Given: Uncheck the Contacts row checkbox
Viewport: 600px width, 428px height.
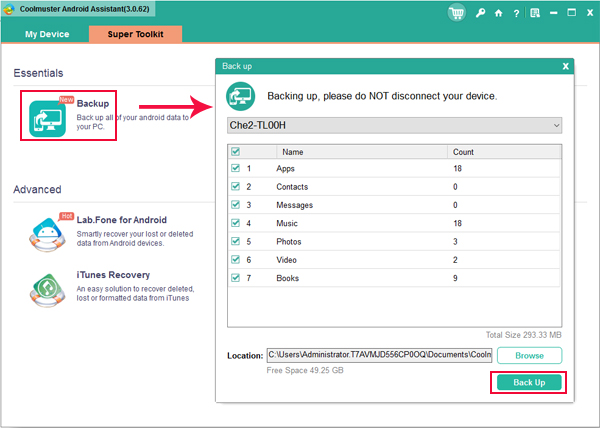Looking at the screenshot, I should coord(235,186).
